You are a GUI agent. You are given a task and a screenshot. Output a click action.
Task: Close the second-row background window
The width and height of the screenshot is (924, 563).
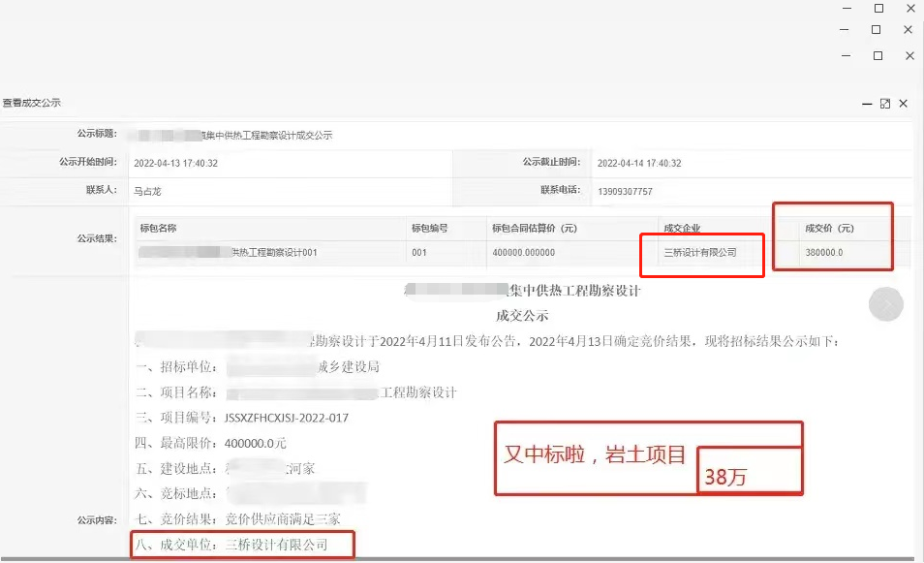click(908, 30)
